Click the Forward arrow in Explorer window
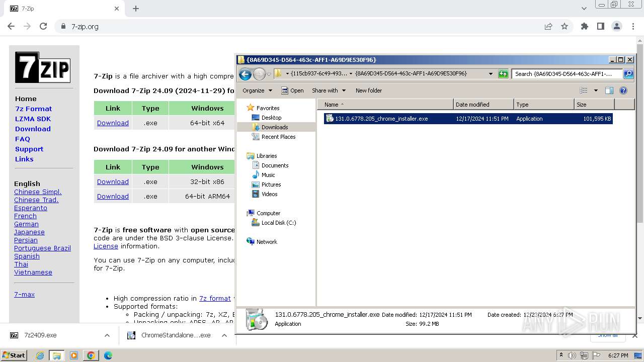The image size is (644, 362). 259,74
